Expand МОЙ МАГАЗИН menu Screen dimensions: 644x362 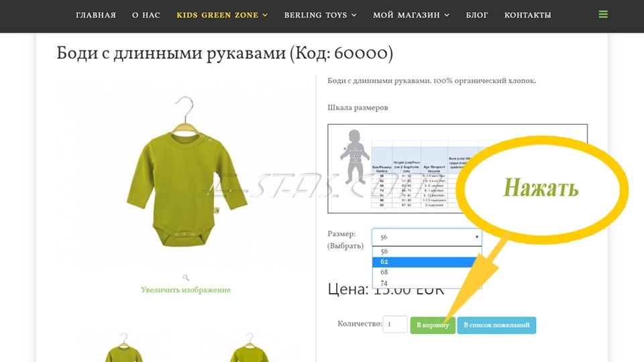pyautogui.click(x=411, y=15)
